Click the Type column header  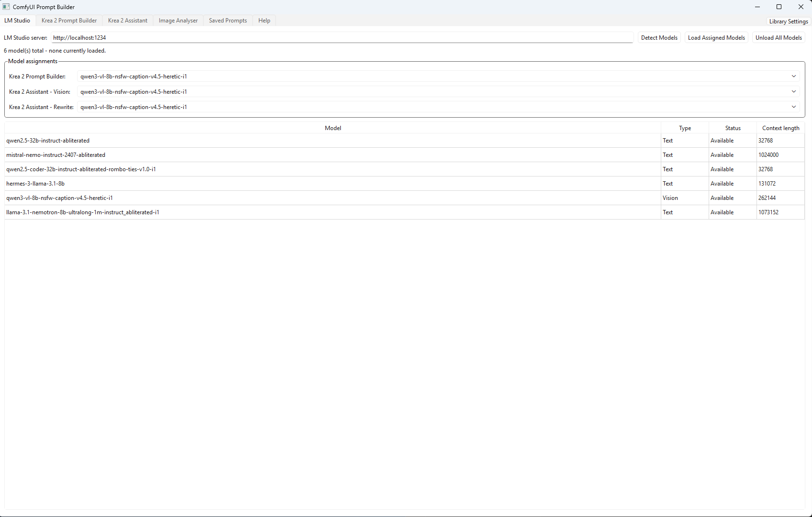coord(685,128)
